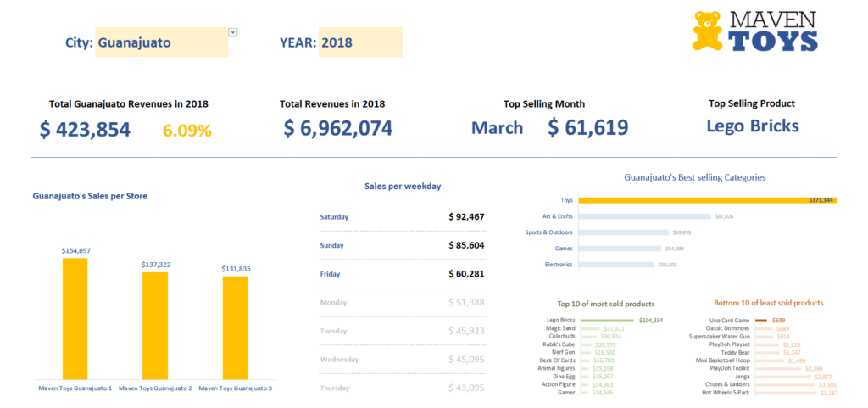
Task: Click the Monday weekday row label
Action: point(333,302)
